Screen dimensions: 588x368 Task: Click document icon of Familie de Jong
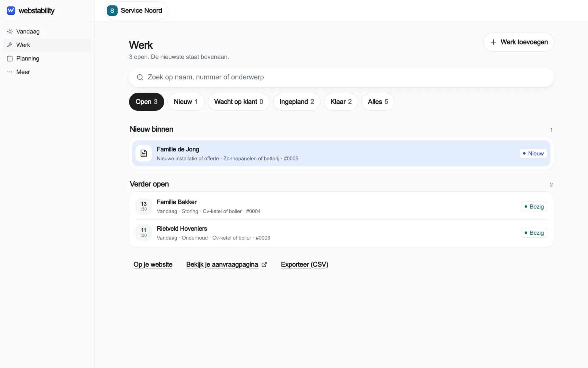pos(144,153)
